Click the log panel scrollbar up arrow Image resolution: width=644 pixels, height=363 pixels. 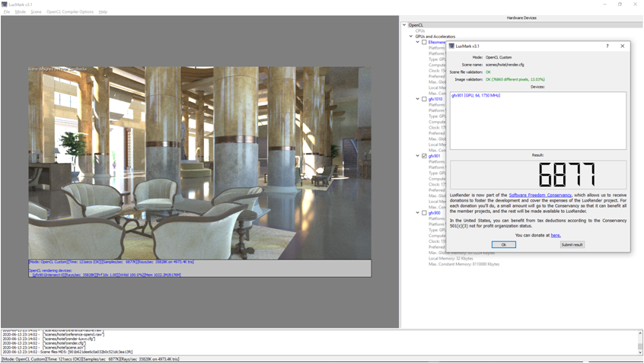click(x=640, y=333)
